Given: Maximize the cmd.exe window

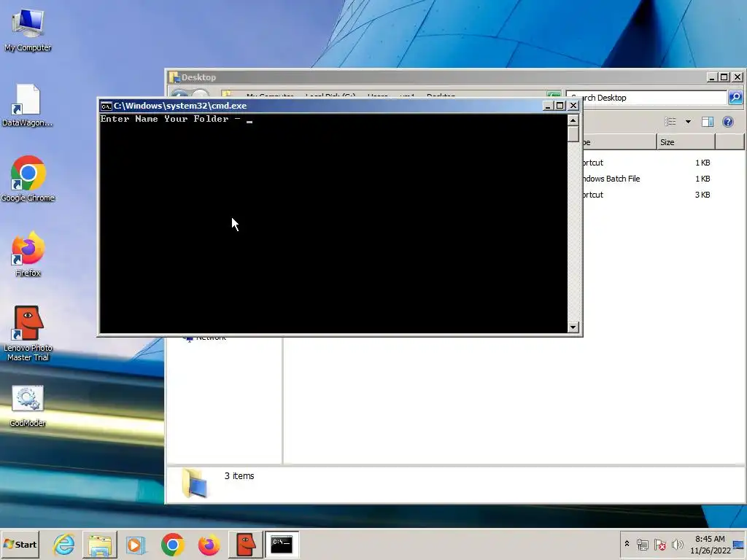Looking at the screenshot, I should pyautogui.click(x=560, y=106).
